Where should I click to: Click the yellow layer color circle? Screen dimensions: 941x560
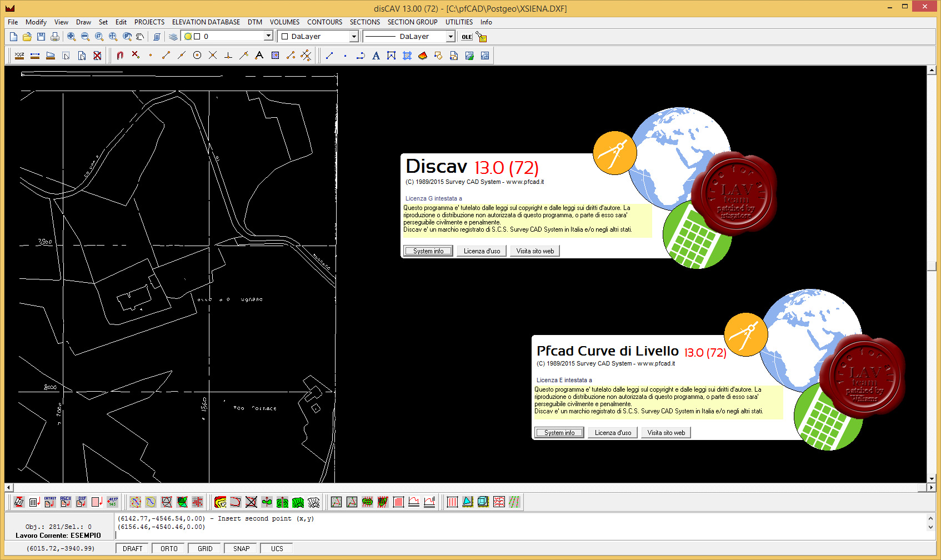point(188,37)
